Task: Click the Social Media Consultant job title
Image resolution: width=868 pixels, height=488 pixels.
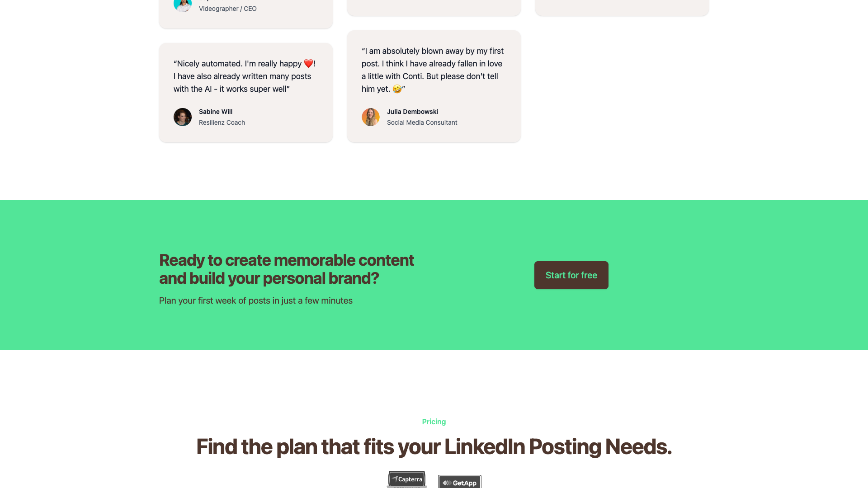Action: pyautogui.click(x=422, y=122)
